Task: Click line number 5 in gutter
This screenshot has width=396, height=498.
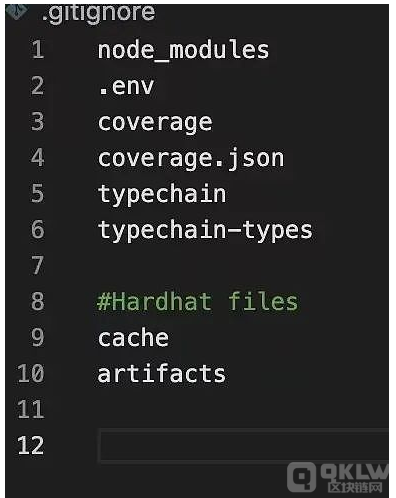Action: tap(38, 194)
